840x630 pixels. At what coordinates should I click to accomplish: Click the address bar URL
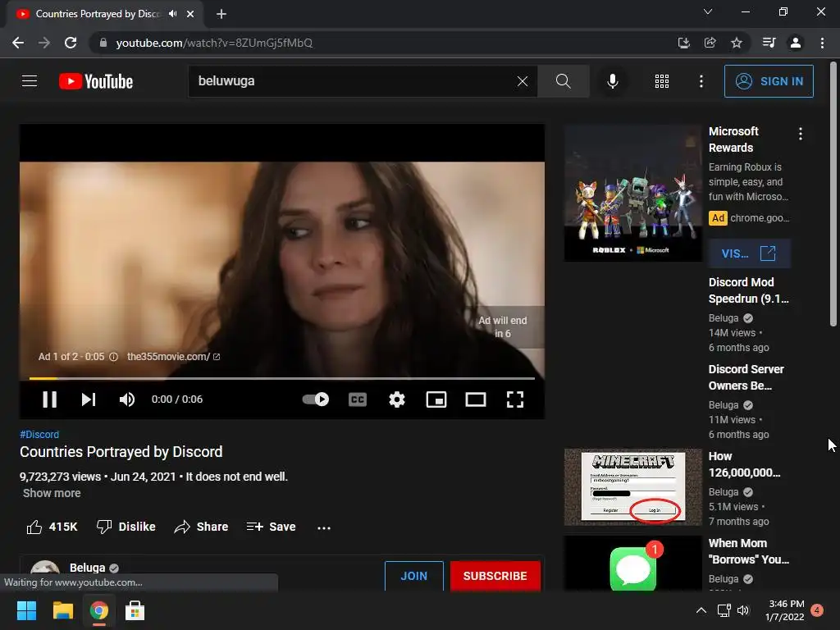point(214,43)
